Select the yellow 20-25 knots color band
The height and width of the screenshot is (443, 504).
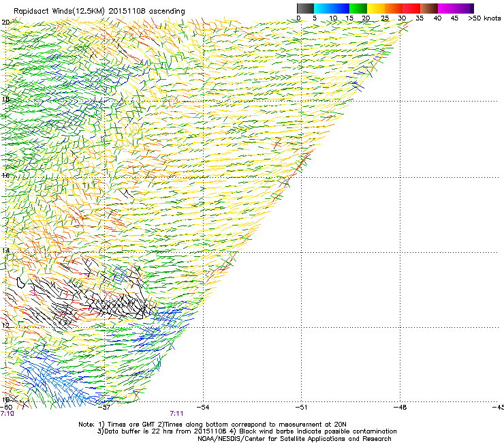376,8
